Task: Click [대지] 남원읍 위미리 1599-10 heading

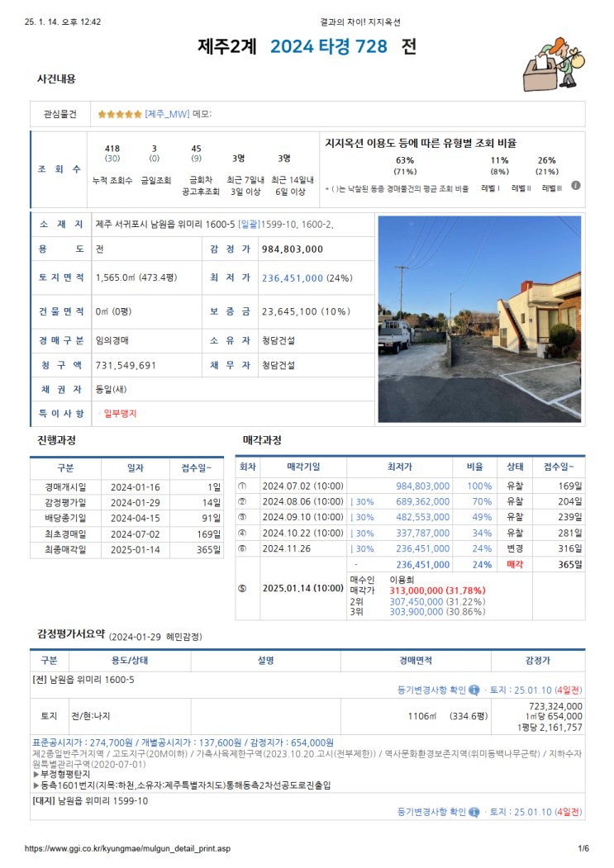Action: (90, 801)
